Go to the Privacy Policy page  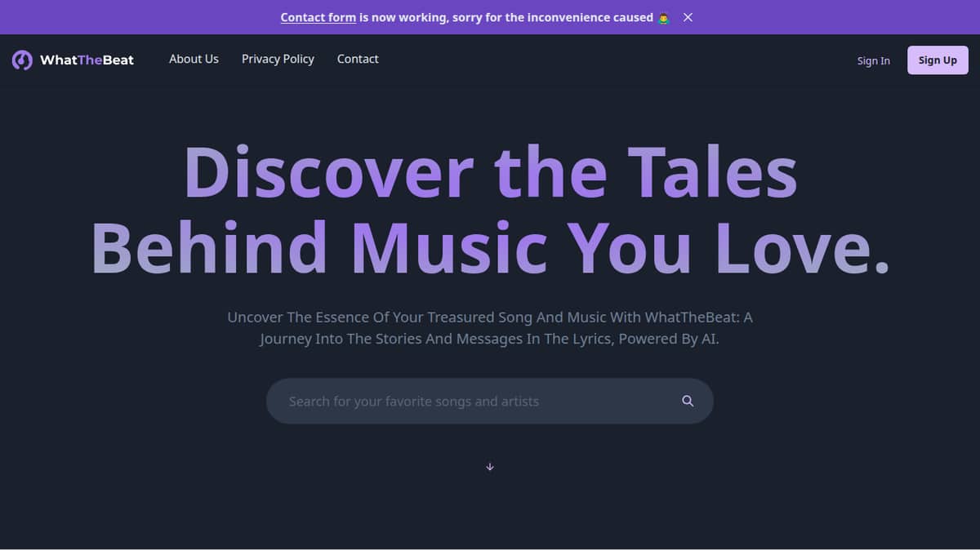[x=278, y=59]
